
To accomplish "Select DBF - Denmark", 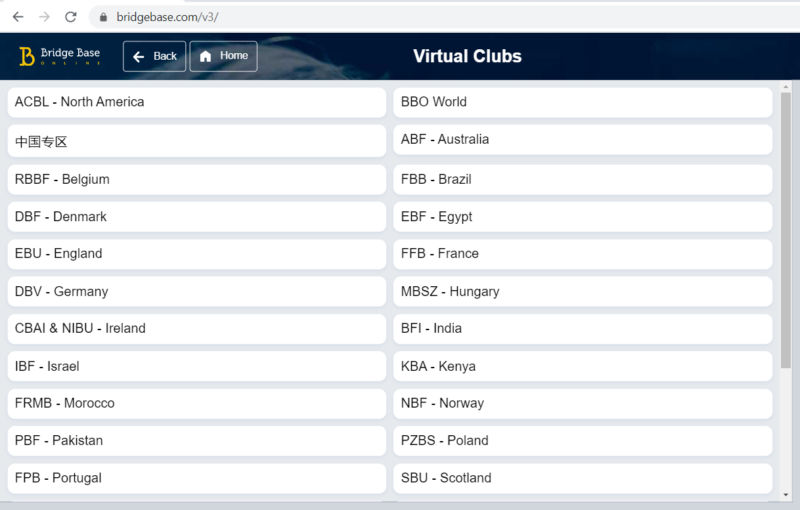I will coord(197,217).
